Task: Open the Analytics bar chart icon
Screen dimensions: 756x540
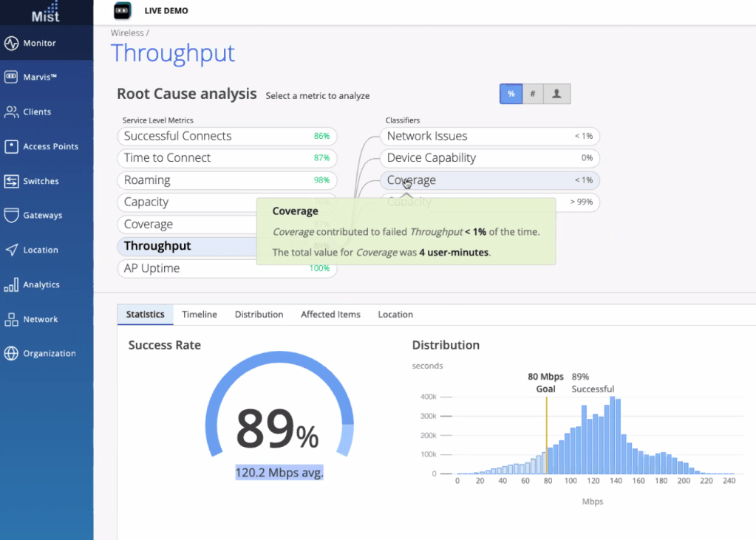Action: [x=11, y=285]
